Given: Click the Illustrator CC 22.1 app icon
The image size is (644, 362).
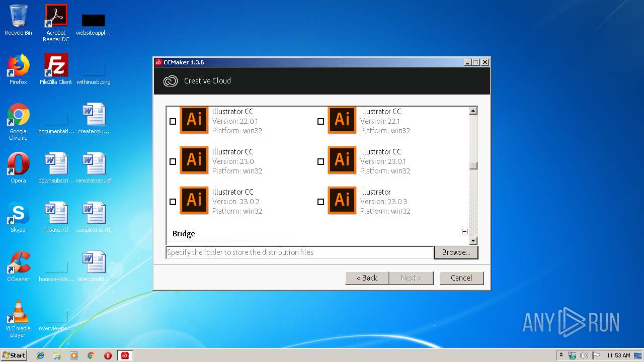Looking at the screenshot, I should [342, 120].
